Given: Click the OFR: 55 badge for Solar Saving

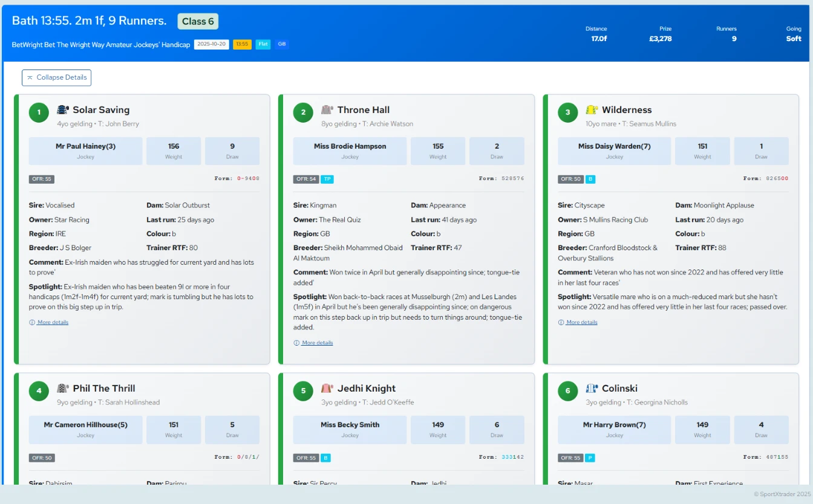Looking at the screenshot, I should tap(42, 179).
